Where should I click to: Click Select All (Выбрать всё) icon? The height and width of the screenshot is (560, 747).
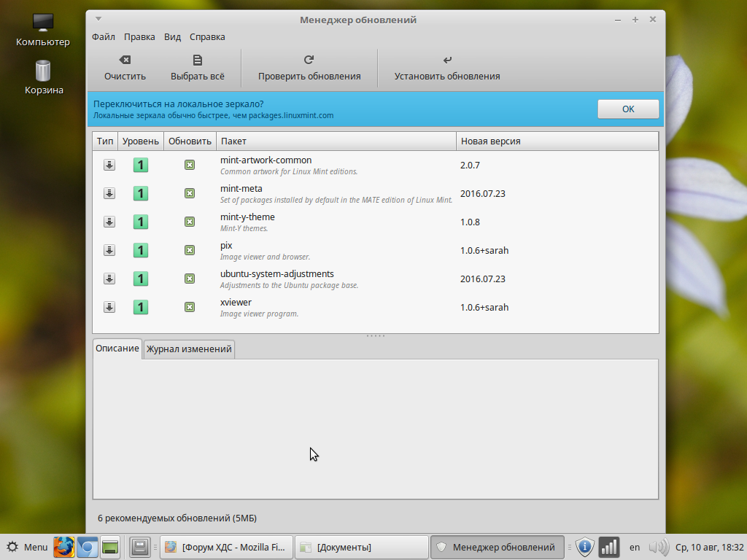[x=197, y=61]
